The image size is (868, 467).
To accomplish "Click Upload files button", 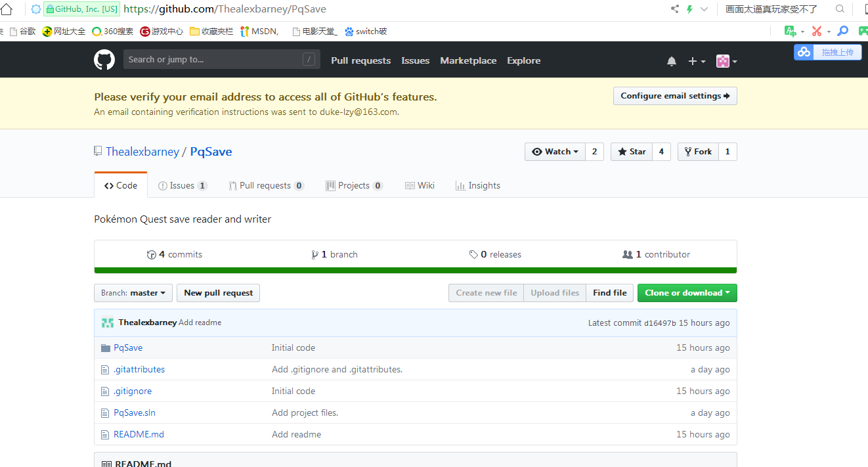I will [555, 293].
